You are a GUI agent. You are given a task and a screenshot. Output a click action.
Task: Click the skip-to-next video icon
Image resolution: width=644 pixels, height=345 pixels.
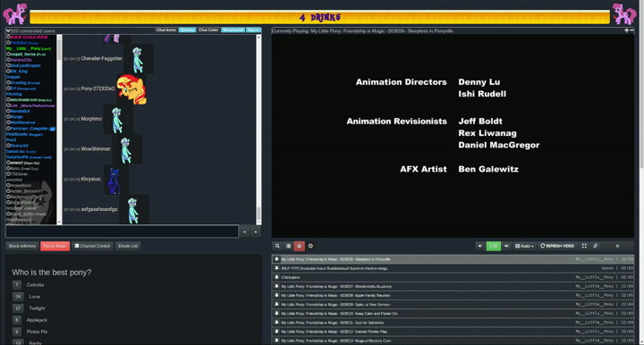(x=617, y=246)
